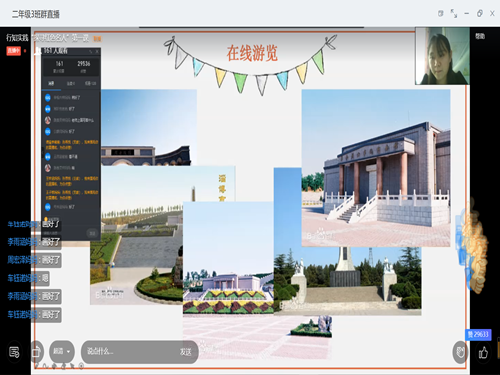500x375 pixels.
Task: Click the teacher's webcam thumbnail
Action: (442, 56)
